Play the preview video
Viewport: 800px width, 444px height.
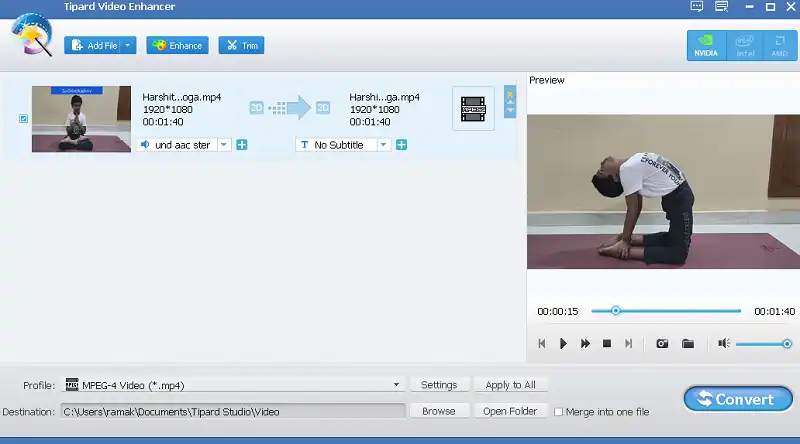[x=563, y=344]
